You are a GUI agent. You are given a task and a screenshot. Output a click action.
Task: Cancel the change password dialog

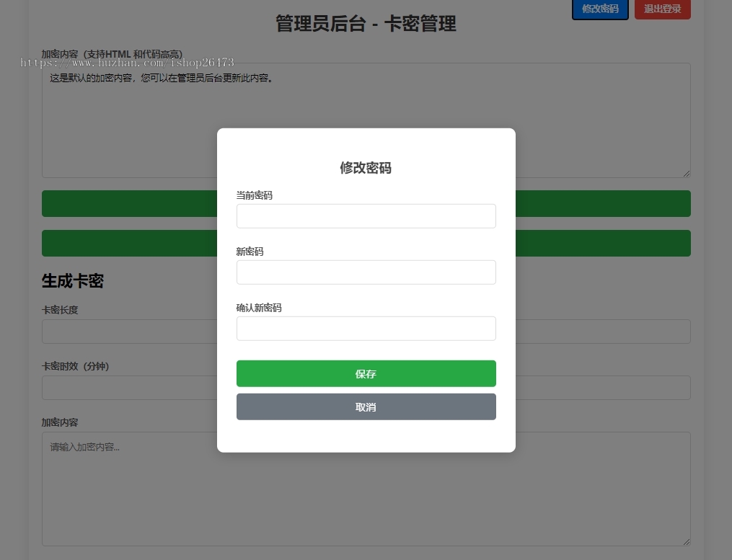366,407
